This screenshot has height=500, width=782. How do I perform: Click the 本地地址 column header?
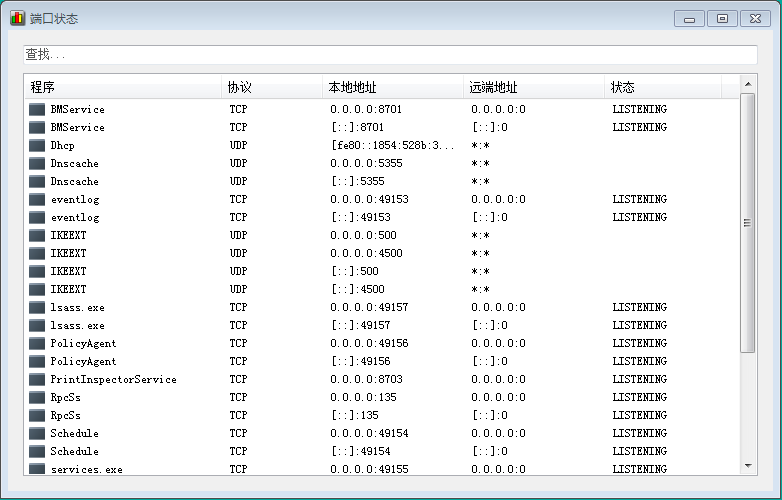tap(392, 87)
